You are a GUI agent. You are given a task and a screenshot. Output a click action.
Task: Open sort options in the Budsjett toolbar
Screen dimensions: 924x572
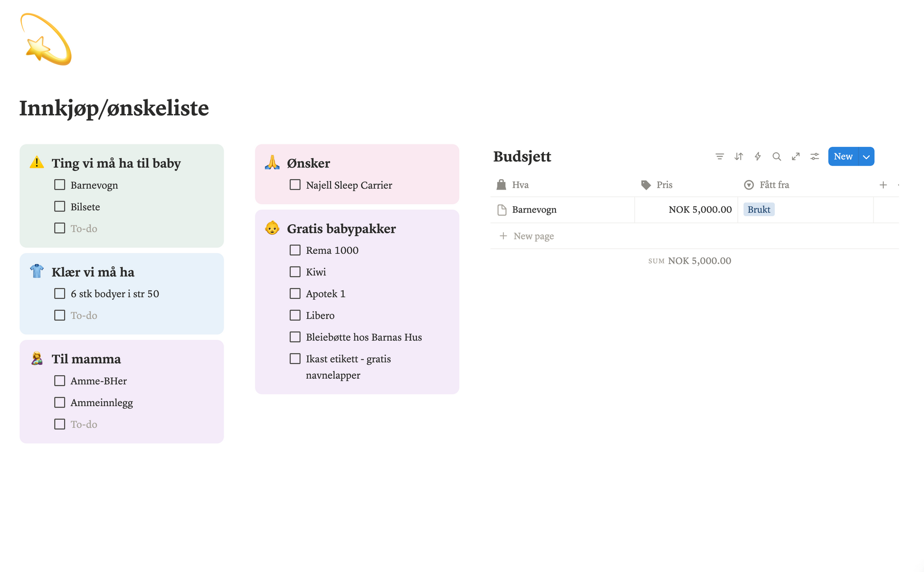[739, 156]
